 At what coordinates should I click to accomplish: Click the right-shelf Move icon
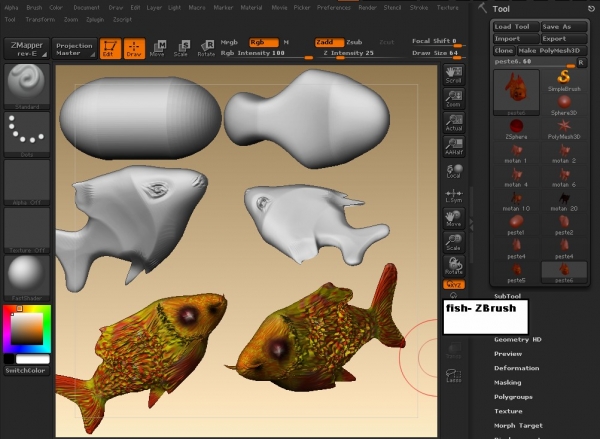(454, 219)
